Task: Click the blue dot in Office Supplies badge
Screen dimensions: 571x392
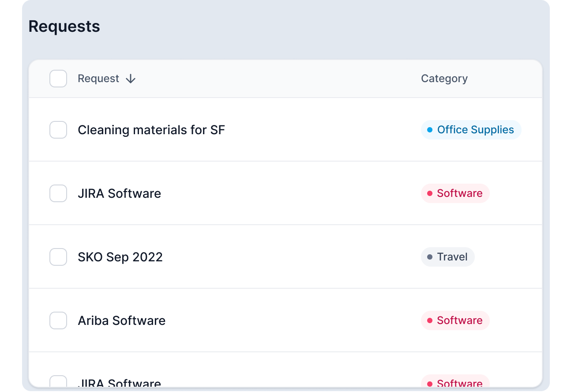Action: tap(430, 130)
